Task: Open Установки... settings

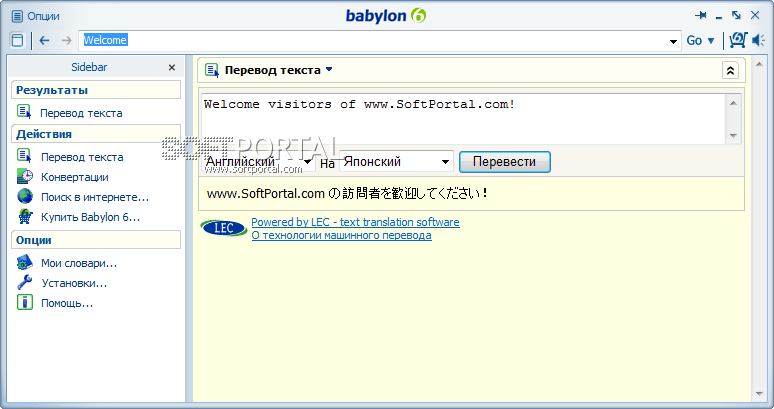Action: (x=74, y=283)
